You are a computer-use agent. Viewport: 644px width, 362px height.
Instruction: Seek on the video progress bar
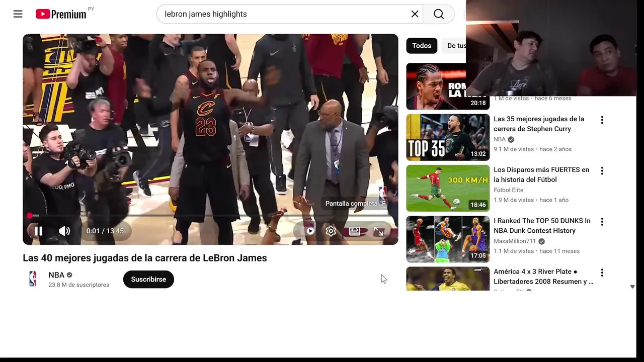click(210, 216)
